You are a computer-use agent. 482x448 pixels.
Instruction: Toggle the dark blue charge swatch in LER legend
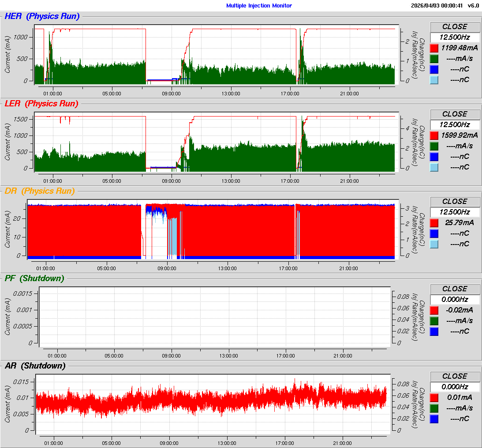click(x=434, y=157)
